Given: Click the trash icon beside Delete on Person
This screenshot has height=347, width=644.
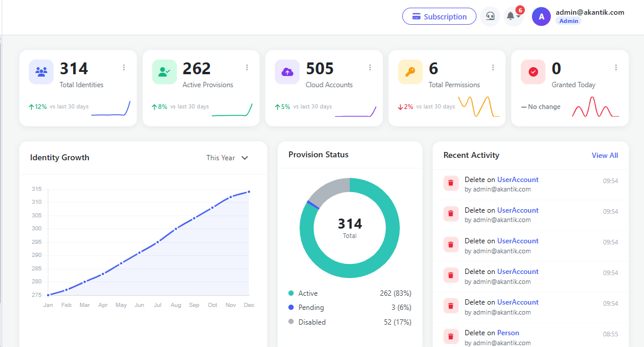Looking at the screenshot, I should (451, 336).
